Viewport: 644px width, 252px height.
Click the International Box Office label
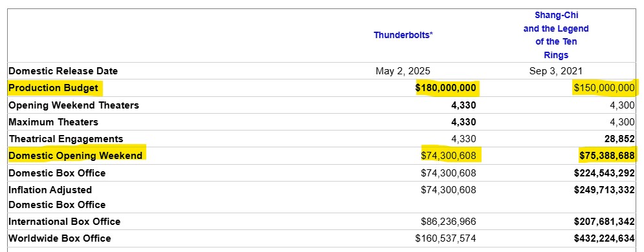pos(65,222)
